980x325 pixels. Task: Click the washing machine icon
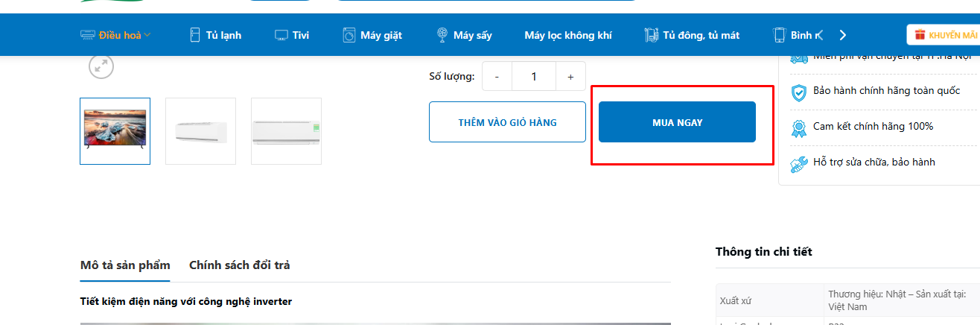(x=349, y=34)
